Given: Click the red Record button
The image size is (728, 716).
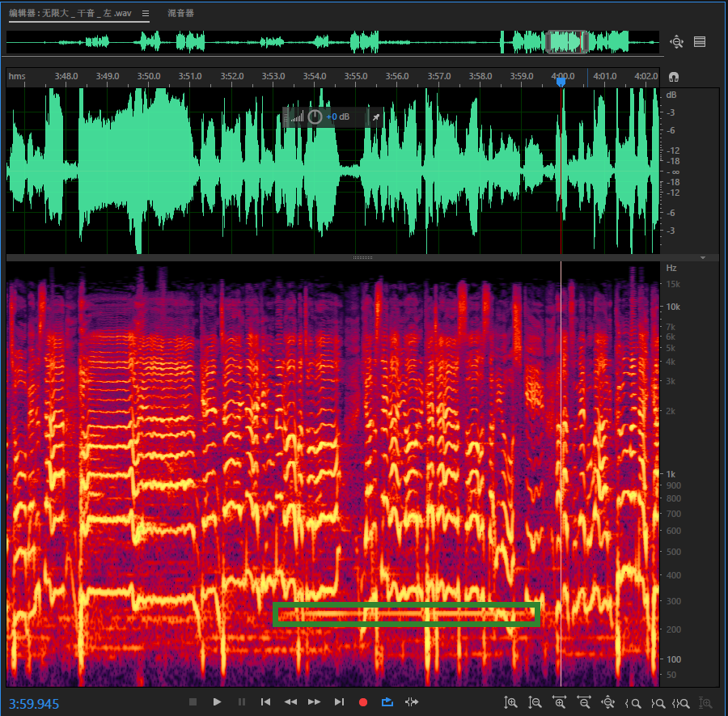Looking at the screenshot, I should [x=363, y=702].
